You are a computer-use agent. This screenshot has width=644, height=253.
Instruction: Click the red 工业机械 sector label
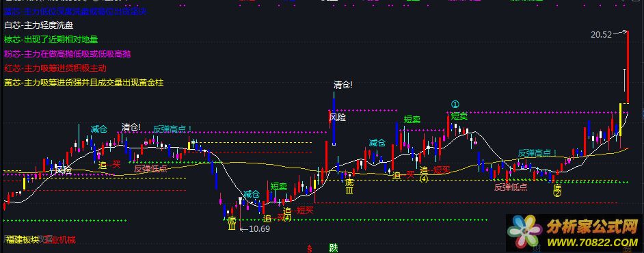coord(60,239)
